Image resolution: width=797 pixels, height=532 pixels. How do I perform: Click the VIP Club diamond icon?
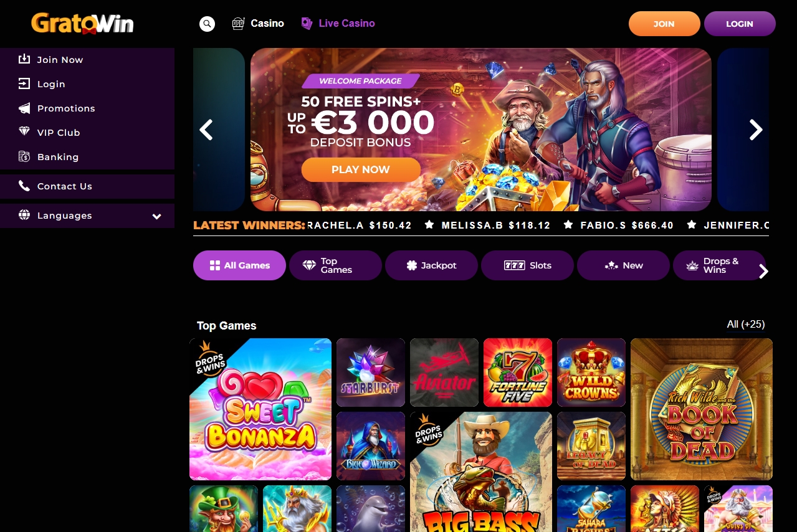pos(24,132)
